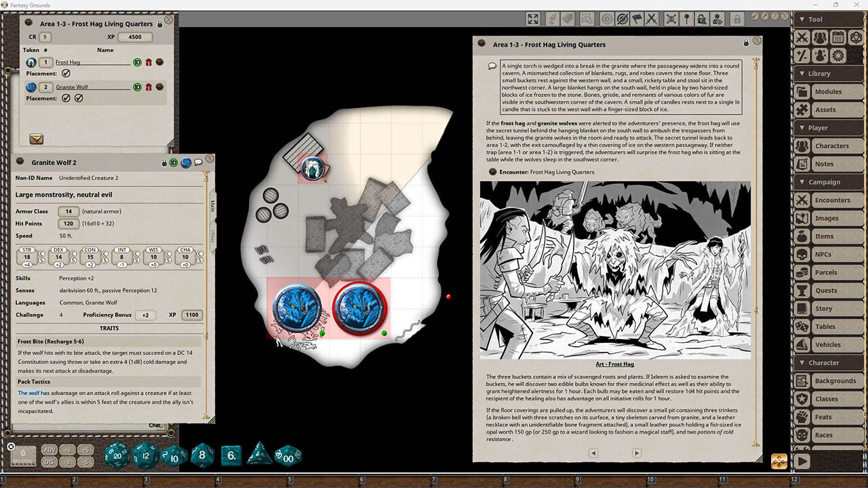Open the Granite Wolf encounter link
Image resolution: width=868 pixels, height=488 pixels.
[72, 87]
